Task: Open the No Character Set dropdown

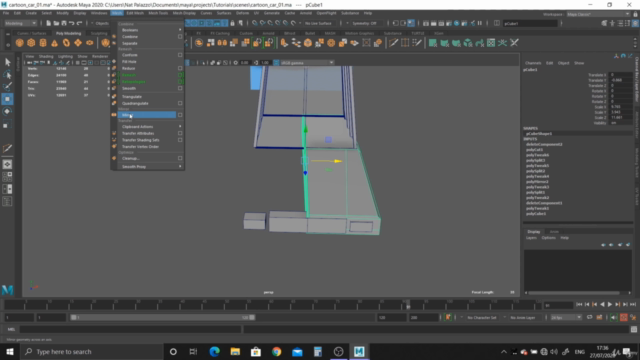Action: 483,318
